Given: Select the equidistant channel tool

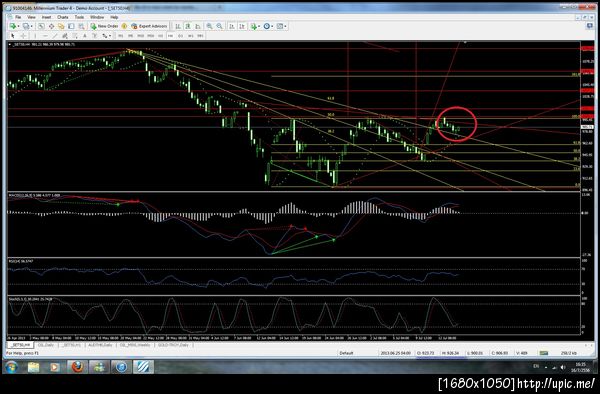Looking at the screenshot, I should [65, 36].
